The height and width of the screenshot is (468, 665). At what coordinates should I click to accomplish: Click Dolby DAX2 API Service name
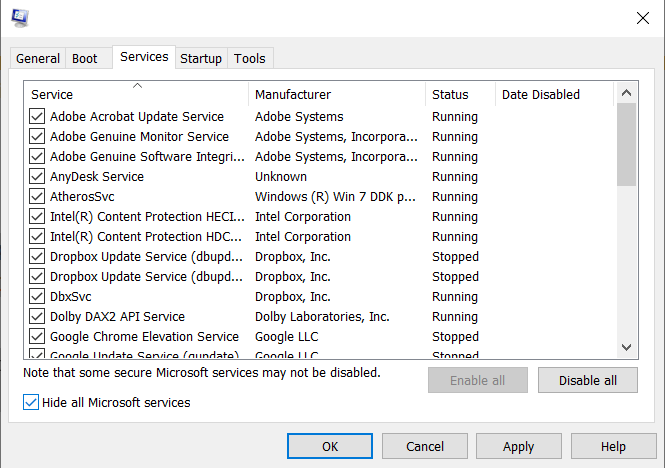click(117, 317)
